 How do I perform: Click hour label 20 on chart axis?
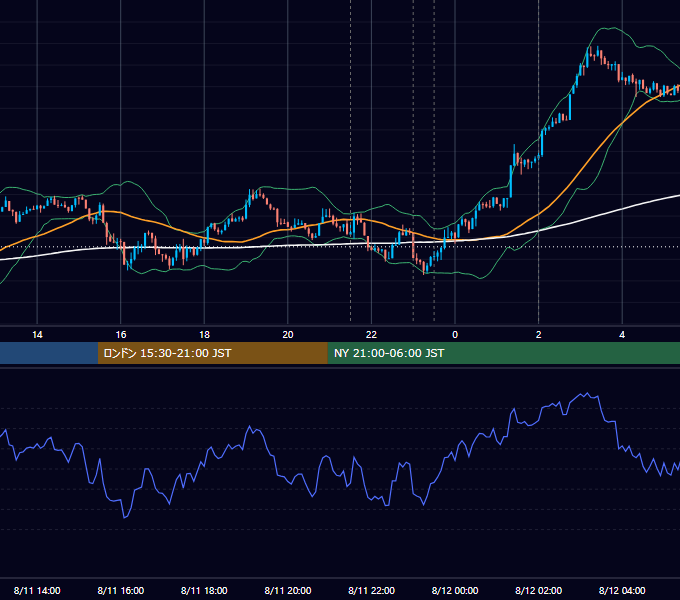pos(288,335)
